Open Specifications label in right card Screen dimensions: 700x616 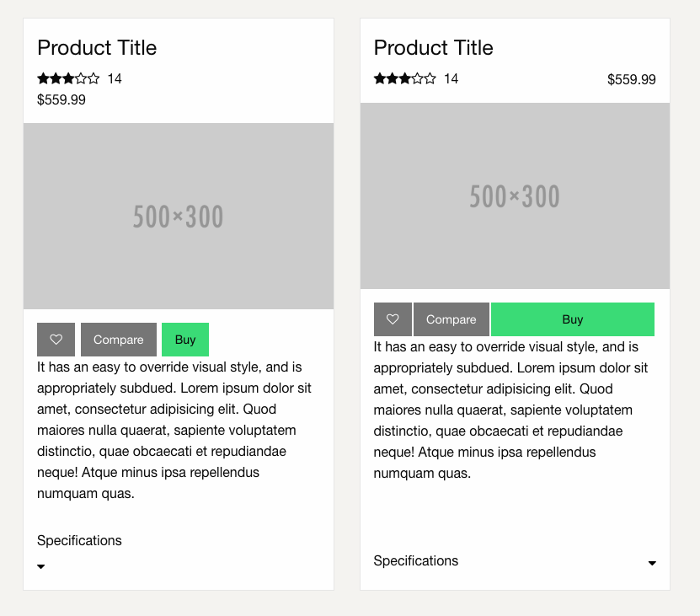(x=415, y=560)
